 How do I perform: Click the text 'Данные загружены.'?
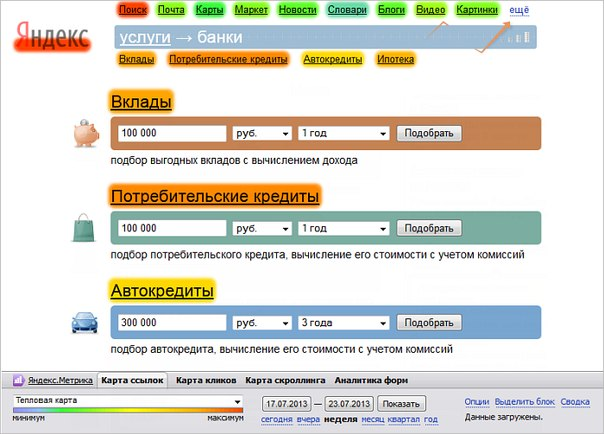[503, 417]
